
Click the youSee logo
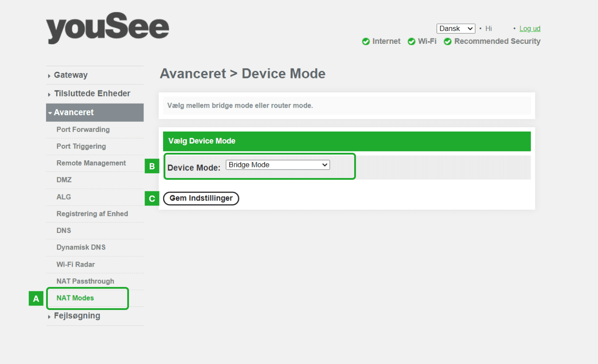pos(107,30)
